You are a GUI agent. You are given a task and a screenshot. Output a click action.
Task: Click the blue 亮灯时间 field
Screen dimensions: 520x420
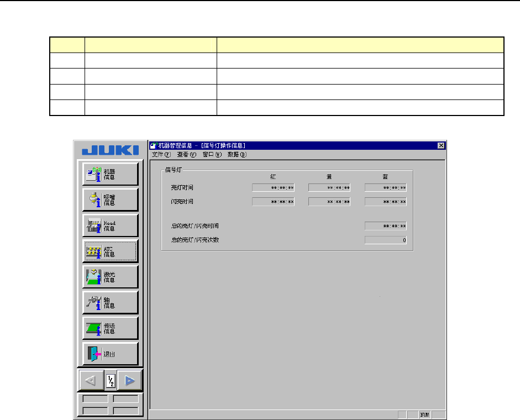point(386,188)
